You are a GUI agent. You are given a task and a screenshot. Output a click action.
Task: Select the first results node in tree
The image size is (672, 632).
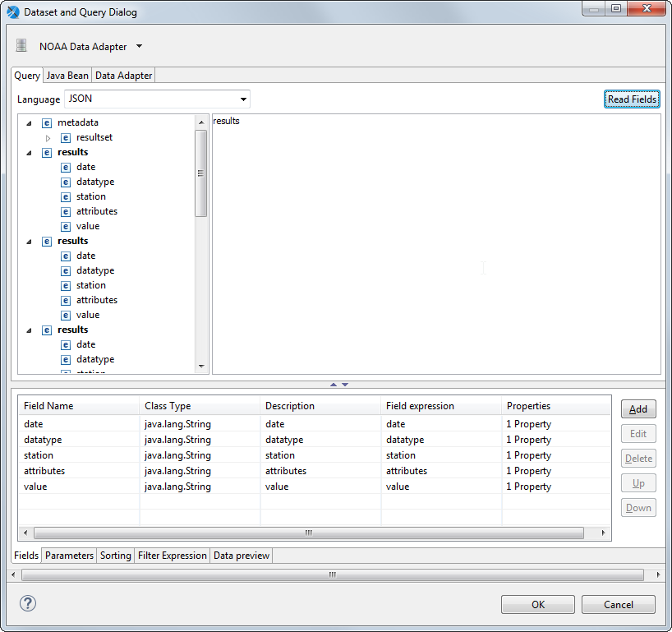point(72,152)
